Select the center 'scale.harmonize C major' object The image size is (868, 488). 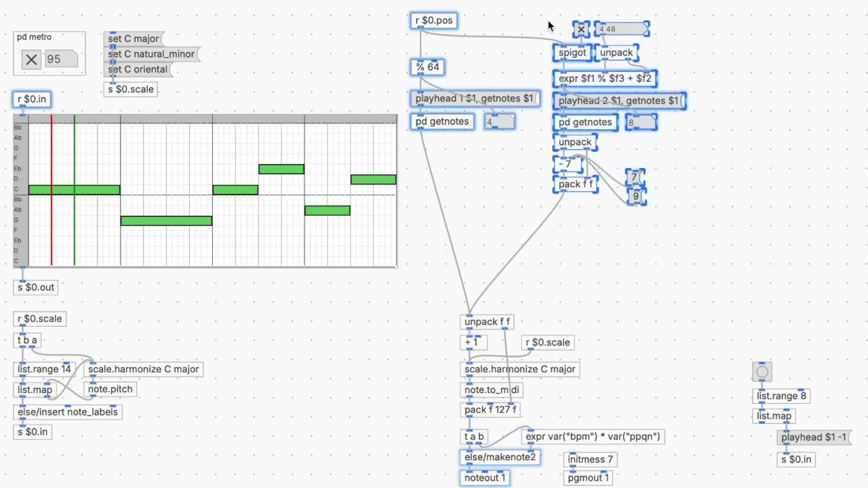(x=520, y=369)
